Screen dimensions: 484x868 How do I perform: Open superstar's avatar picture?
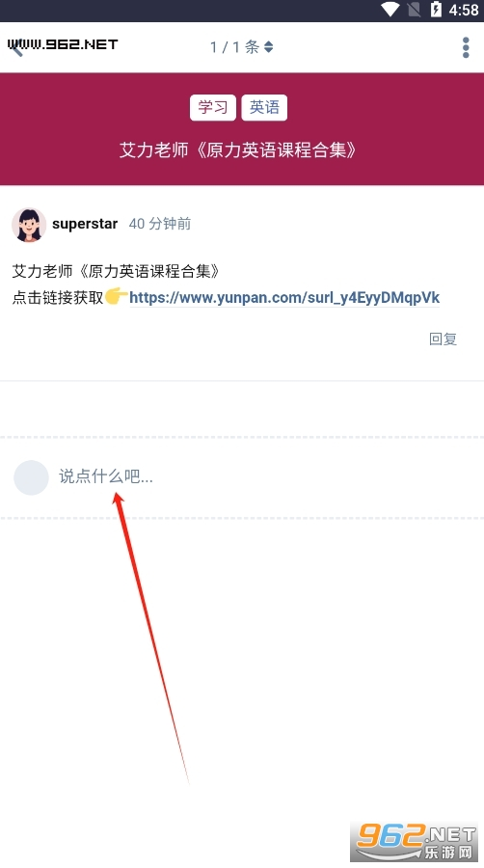[29, 225]
